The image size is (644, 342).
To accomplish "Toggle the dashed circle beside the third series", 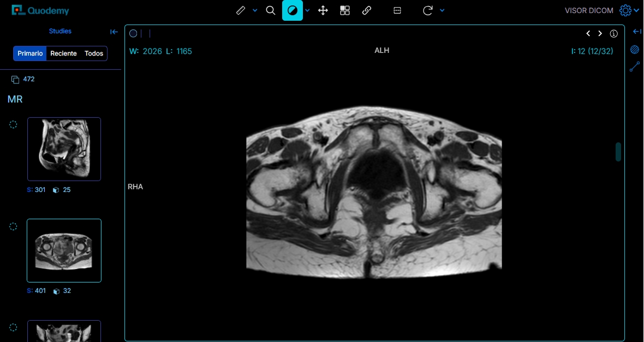I will coord(13,327).
